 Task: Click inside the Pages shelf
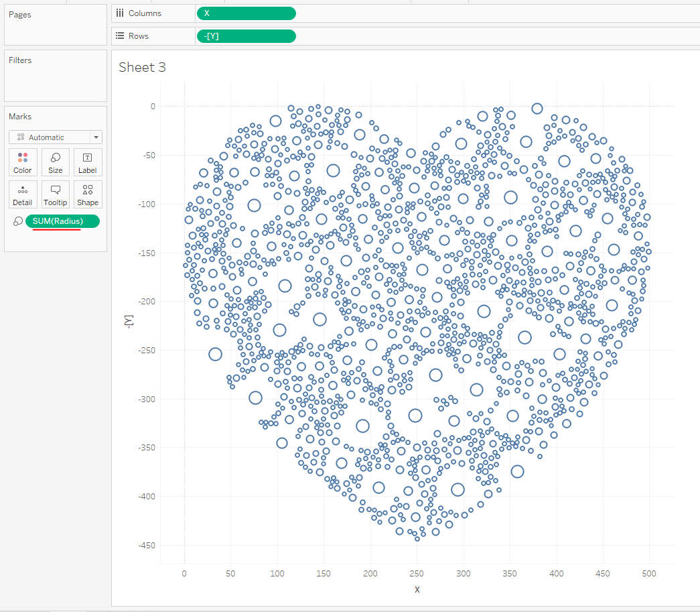pyautogui.click(x=55, y=30)
